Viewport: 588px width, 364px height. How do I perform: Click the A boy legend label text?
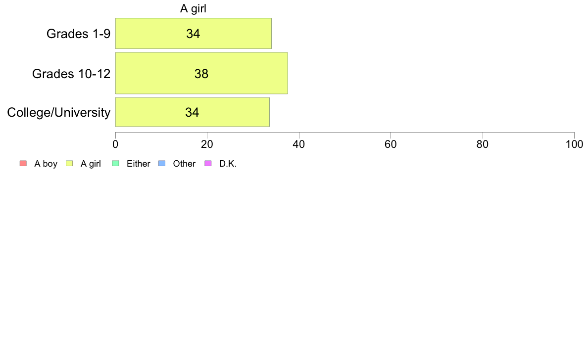(46, 164)
